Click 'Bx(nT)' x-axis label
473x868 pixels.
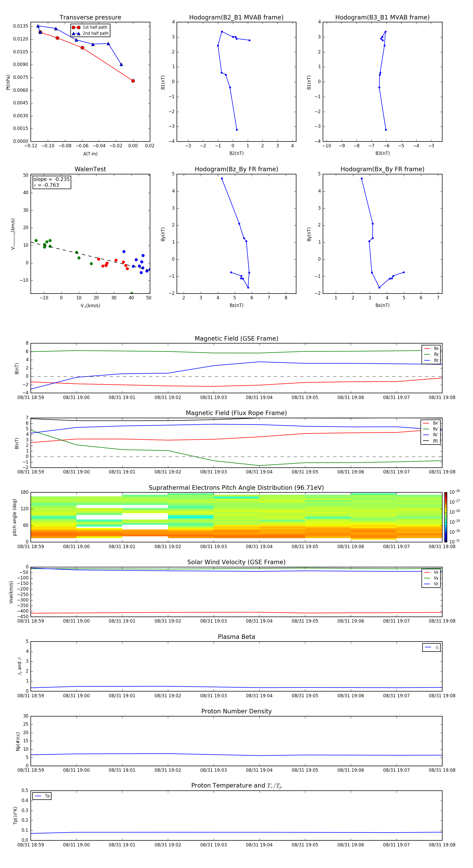click(x=382, y=305)
